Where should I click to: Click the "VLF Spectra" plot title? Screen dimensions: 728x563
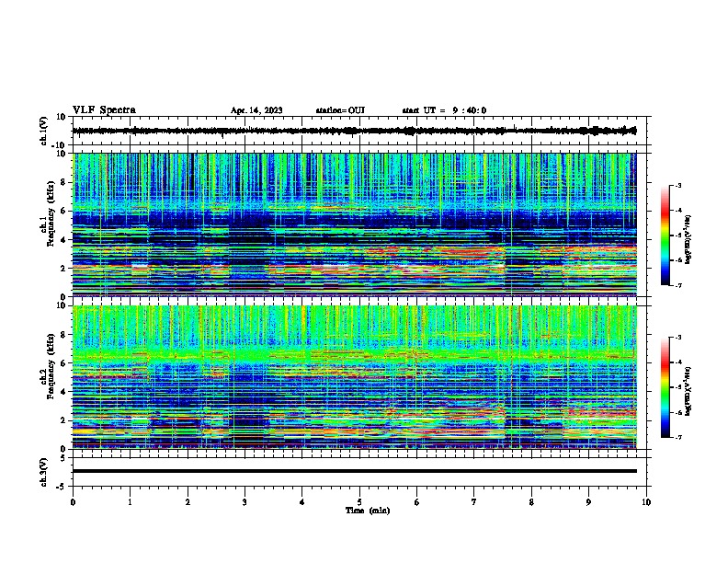pos(104,110)
